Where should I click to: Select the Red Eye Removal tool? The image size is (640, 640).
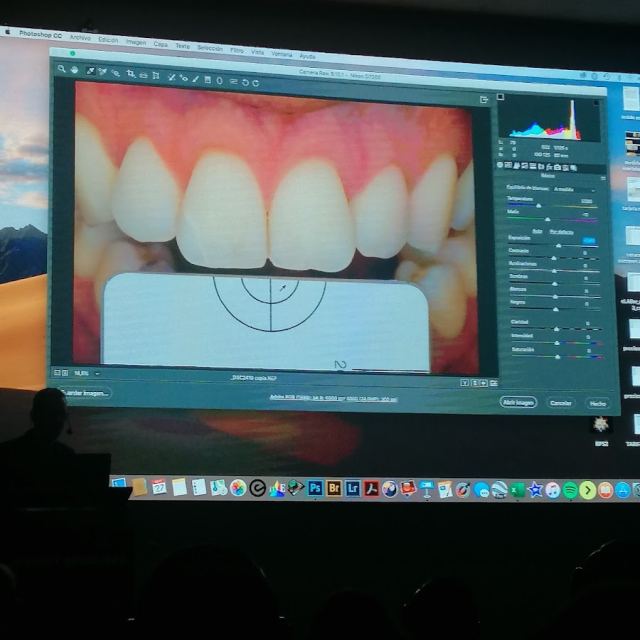click(x=184, y=78)
